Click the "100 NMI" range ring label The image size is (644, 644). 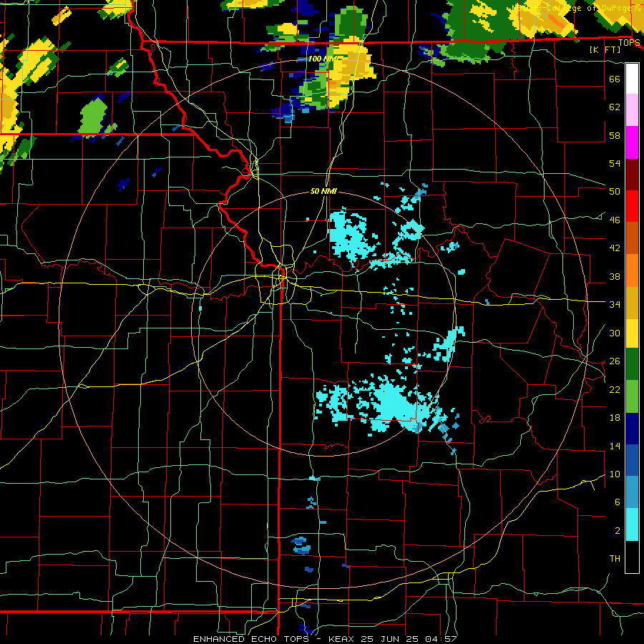pos(324,59)
